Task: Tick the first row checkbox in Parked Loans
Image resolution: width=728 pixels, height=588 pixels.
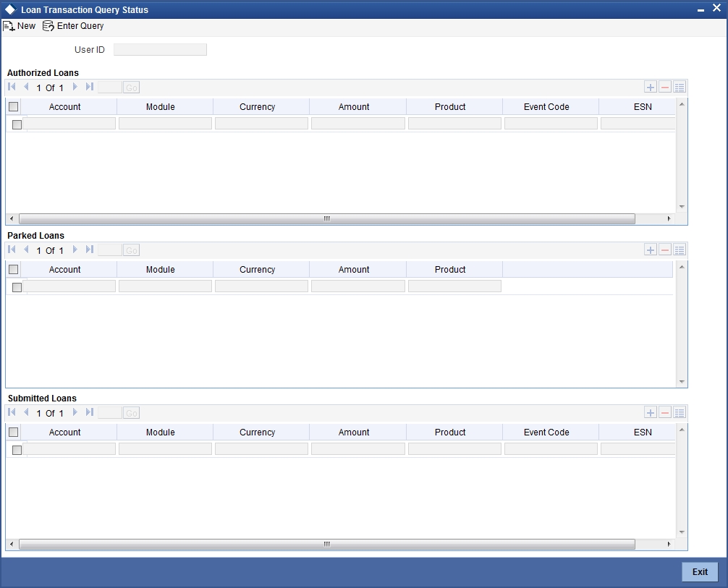Action: (x=17, y=287)
